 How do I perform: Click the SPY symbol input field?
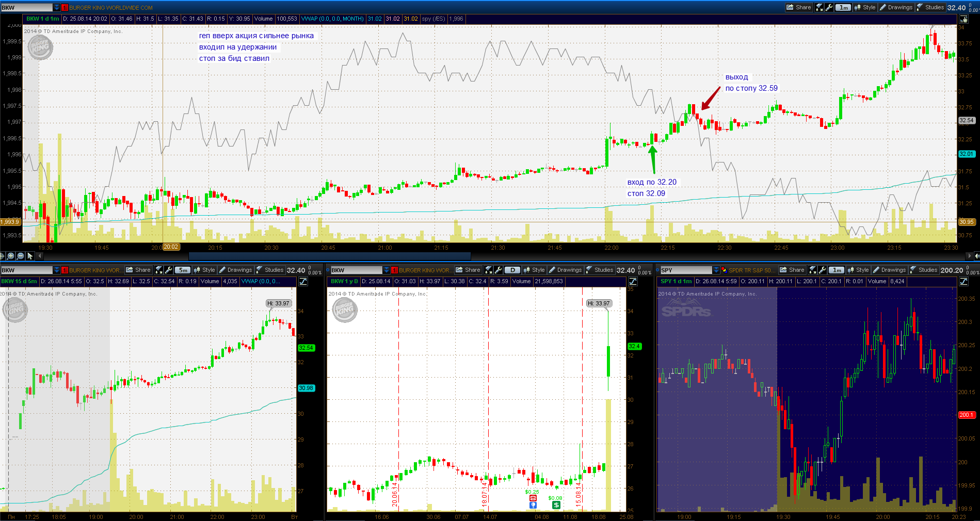coord(686,270)
